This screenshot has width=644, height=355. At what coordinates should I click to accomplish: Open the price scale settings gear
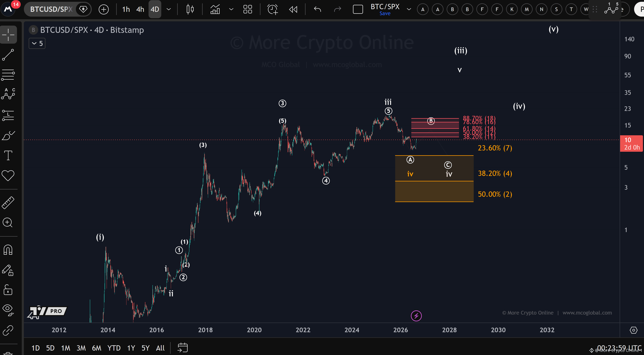click(633, 330)
